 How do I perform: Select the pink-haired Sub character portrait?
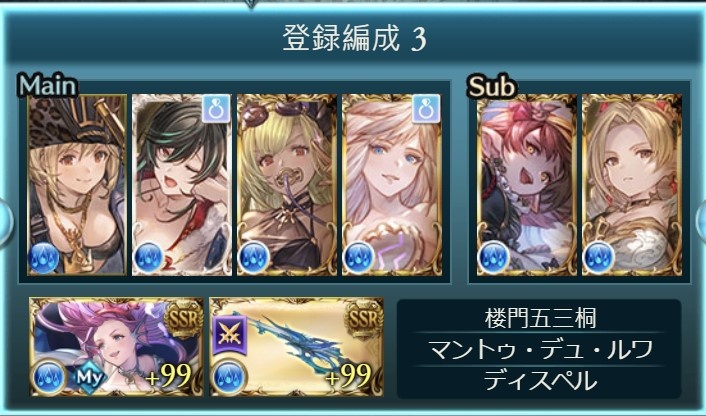pos(527,185)
